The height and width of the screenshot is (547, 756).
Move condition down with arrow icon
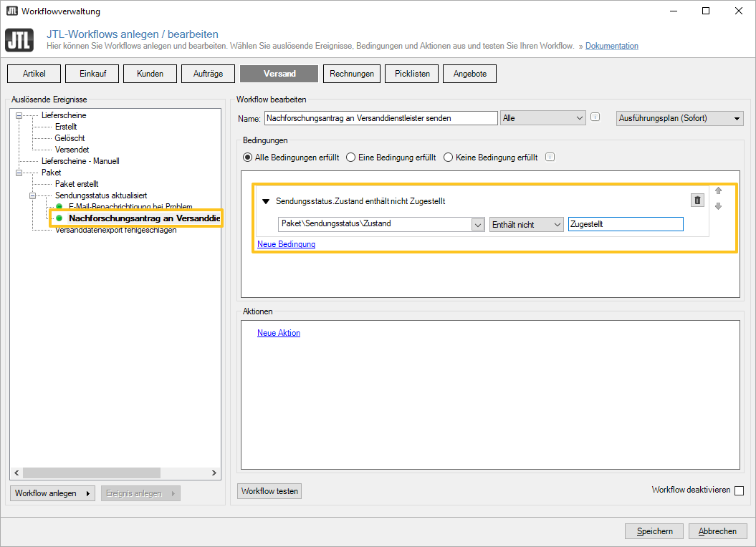pyautogui.click(x=719, y=207)
